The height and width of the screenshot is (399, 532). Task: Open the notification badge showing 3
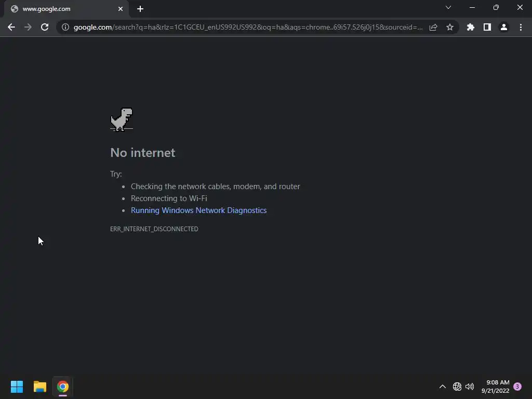coord(517,387)
